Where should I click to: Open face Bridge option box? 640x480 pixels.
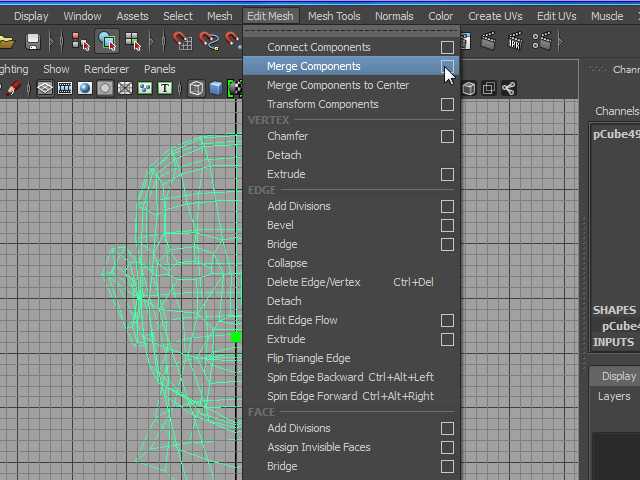click(447, 467)
